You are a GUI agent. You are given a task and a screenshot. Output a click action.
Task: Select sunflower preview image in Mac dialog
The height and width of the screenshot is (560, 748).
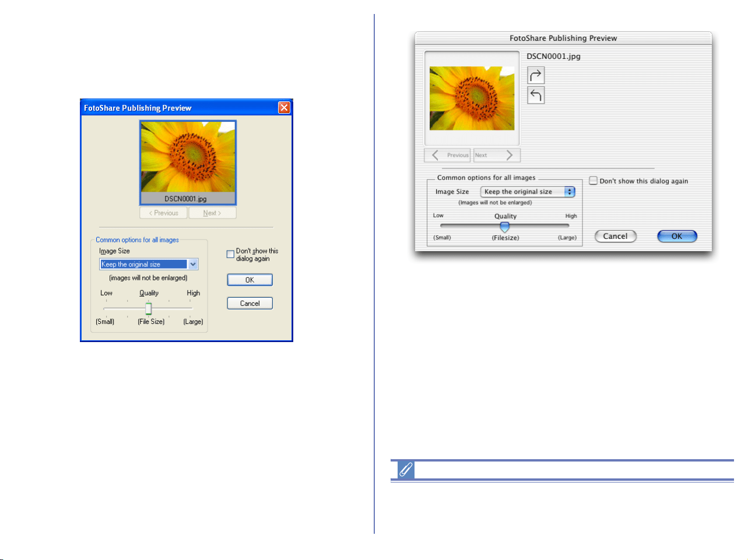coord(472,98)
